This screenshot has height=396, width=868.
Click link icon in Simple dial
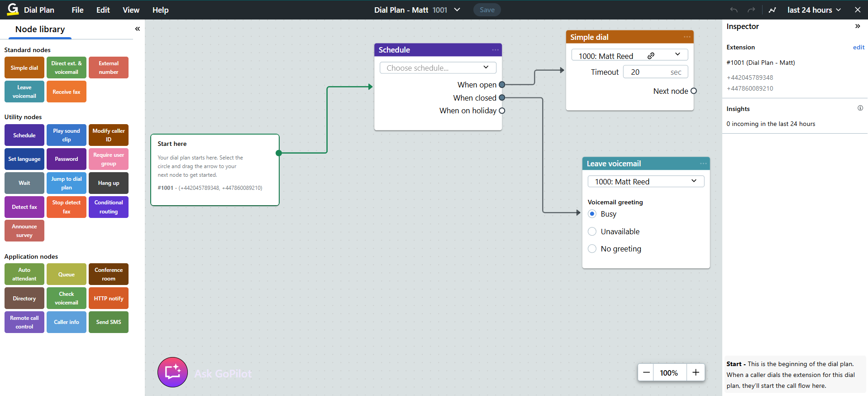pyautogui.click(x=651, y=56)
